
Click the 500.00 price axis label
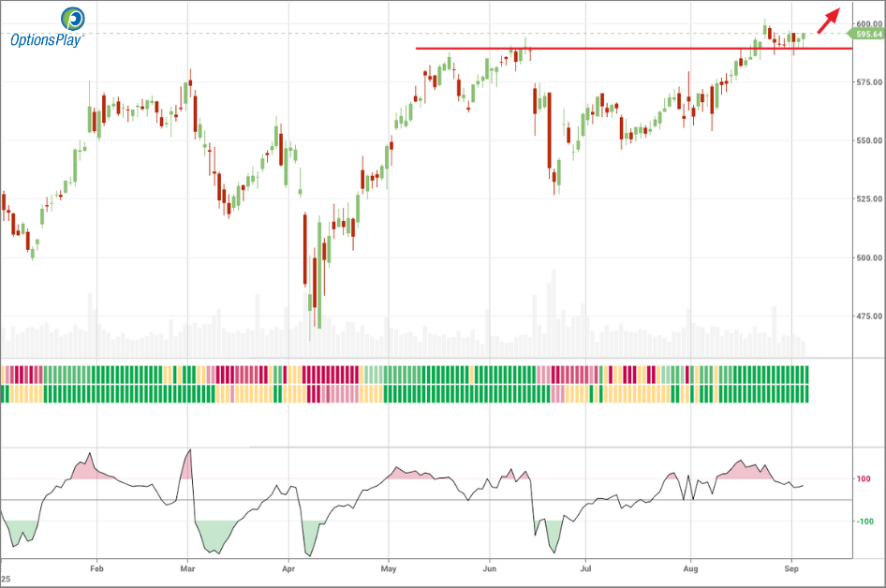pyautogui.click(x=869, y=257)
